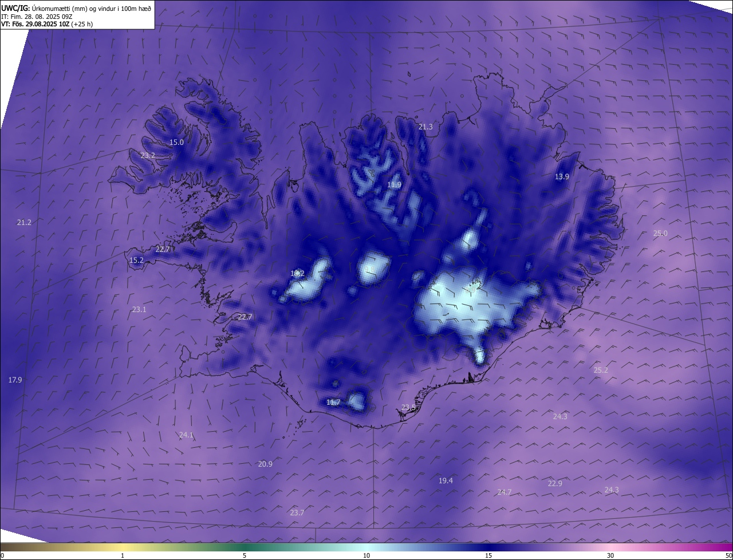Click the 25.2 value label
Image resolution: width=733 pixels, height=560 pixels.
pyautogui.click(x=601, y=370)
